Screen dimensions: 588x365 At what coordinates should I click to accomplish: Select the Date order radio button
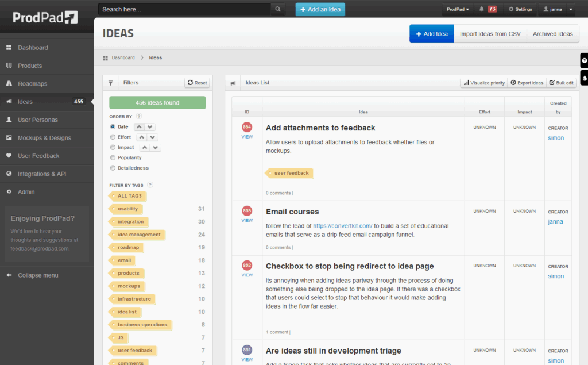tap(113, 127)
